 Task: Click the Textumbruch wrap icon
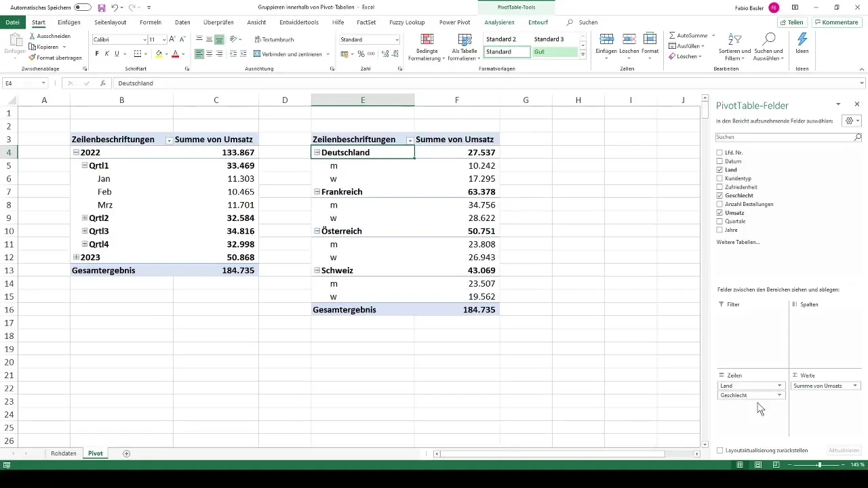(x=258, y=39)
